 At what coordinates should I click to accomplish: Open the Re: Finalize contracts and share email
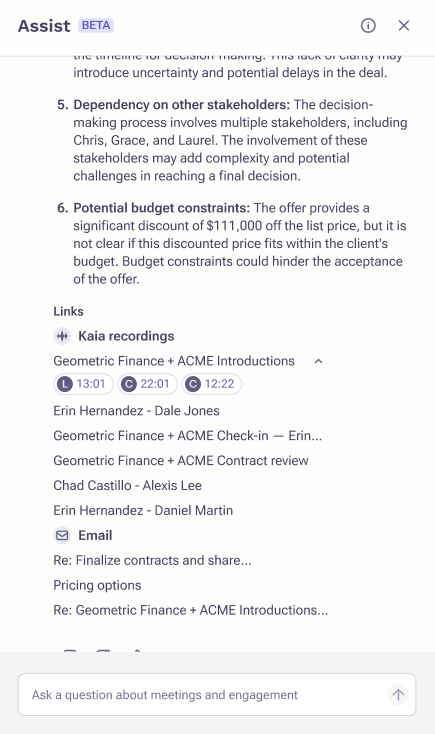[152, 560]
